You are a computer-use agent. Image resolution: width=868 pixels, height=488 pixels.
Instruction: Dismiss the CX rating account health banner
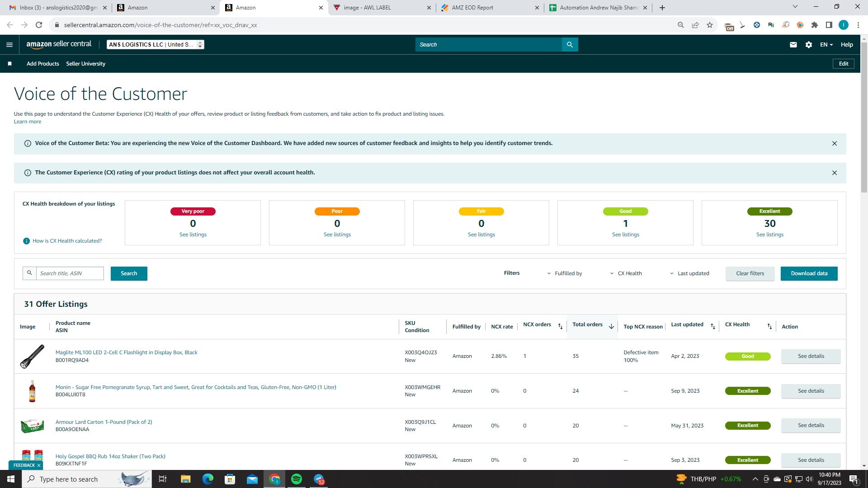[835, 173]
